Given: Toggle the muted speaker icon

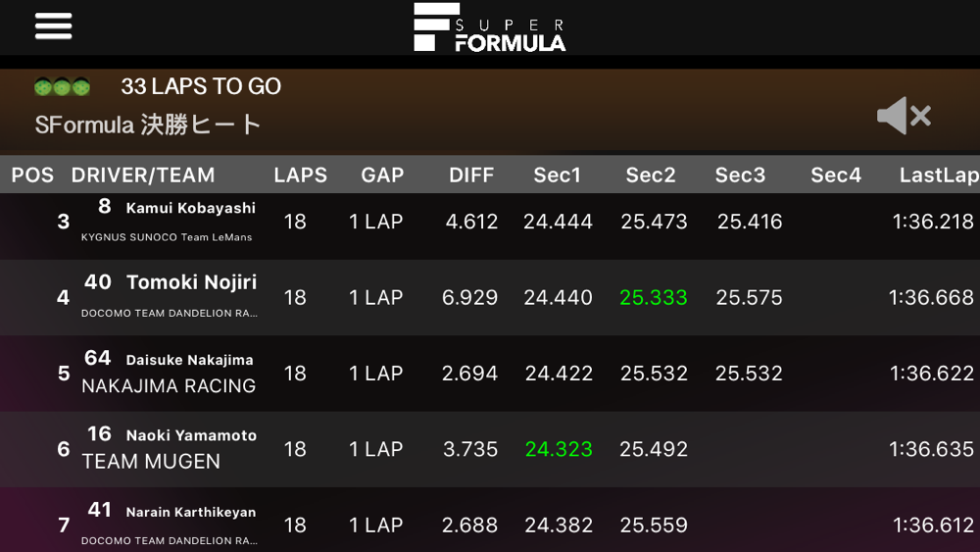Looking at the screenshot, I should [x=904, y=116].
